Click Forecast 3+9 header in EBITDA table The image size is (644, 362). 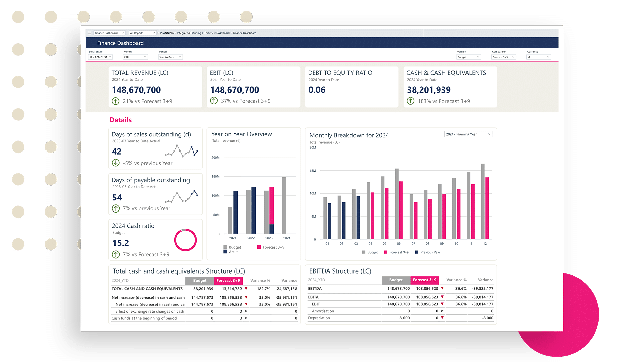(x=425, y=280)
